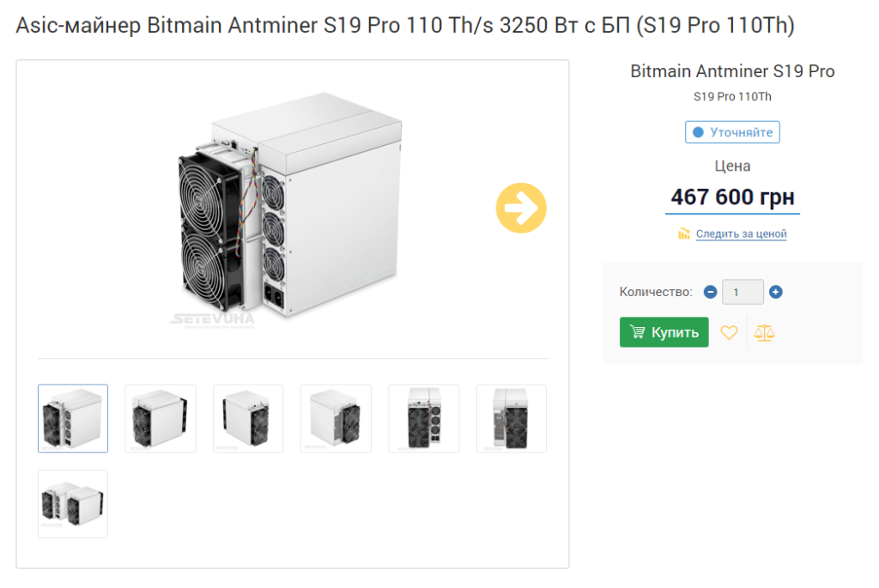This screenshot has width=879, height=588.
Task: Focus the quantity input field
Action: coord(743,292)
